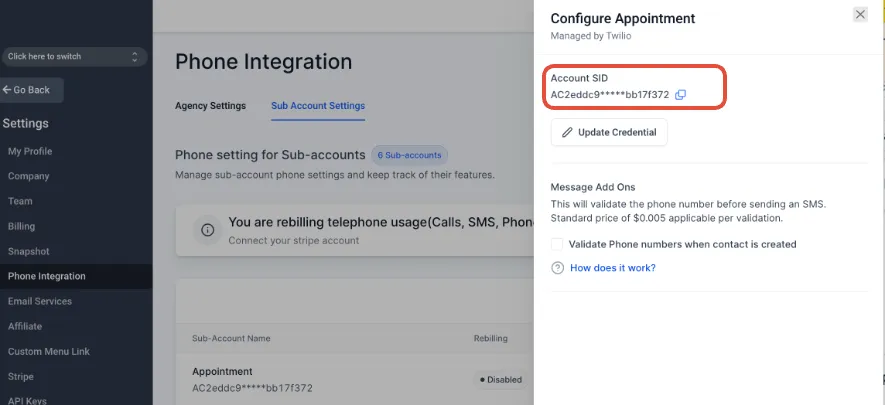This screenshot has height=405, width=885.
Task: Close the Configure Appointment panel
Action: pyautogui.click(x=860, y=15)
